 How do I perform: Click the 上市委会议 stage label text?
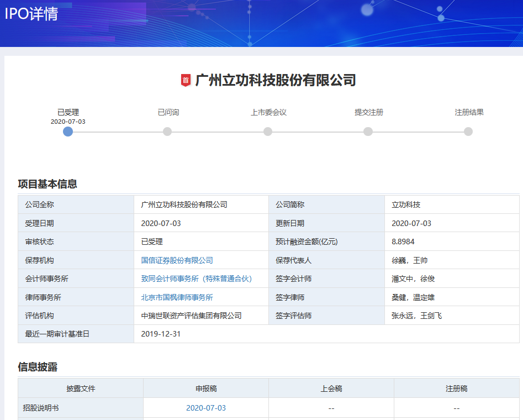(269, 112)
